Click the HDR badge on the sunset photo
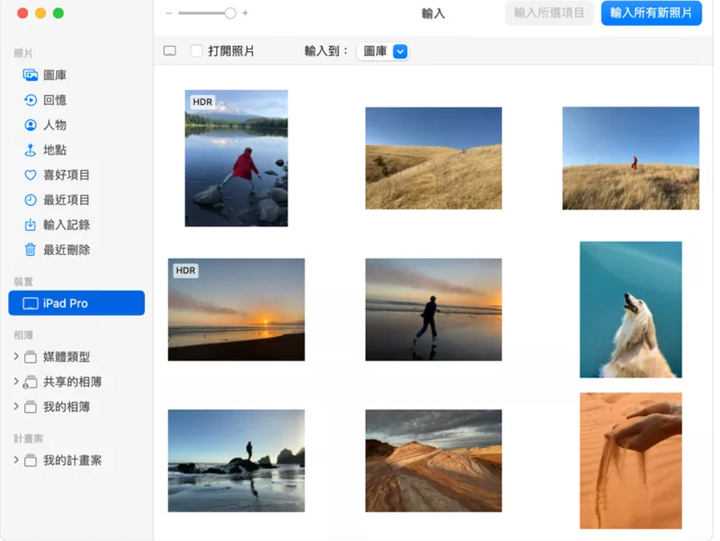 coord(186,270)
